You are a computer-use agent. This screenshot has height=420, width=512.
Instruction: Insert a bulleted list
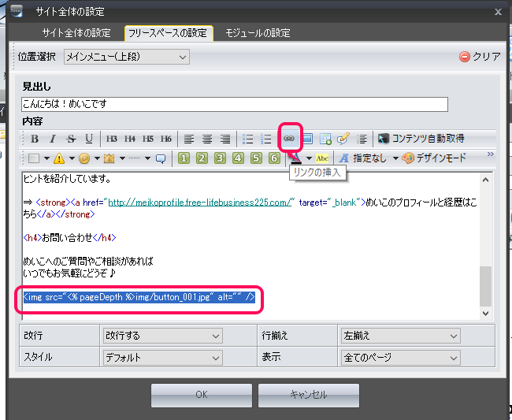(x=248, y=139)
